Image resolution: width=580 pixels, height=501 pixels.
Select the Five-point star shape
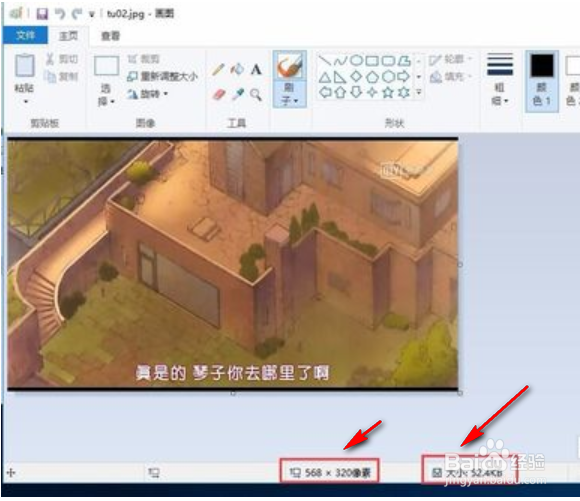388,92
